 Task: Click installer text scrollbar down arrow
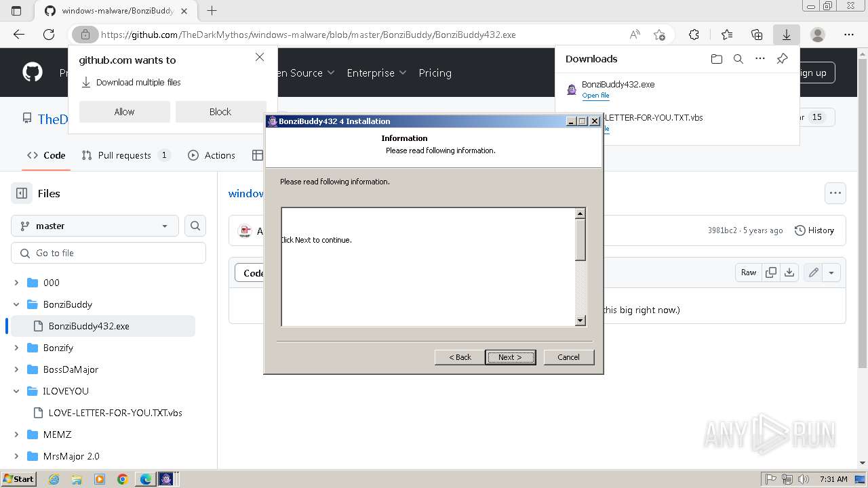click(580, 321)
